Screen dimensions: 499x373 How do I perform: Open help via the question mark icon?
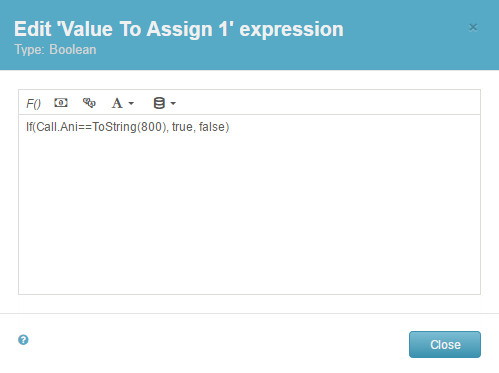click(23, 340)
